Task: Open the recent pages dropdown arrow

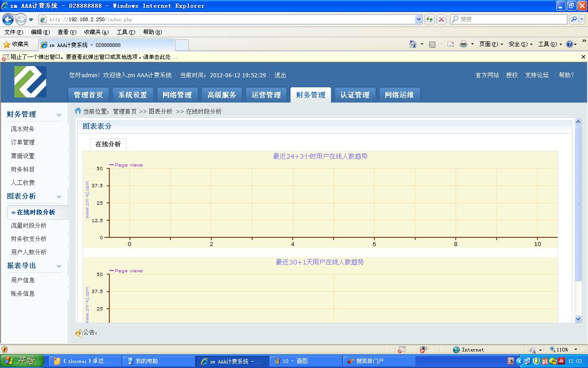Action: (31, 19)
